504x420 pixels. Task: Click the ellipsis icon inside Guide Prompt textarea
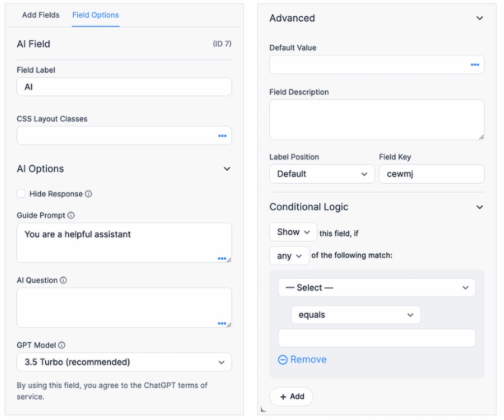point(222,258)
